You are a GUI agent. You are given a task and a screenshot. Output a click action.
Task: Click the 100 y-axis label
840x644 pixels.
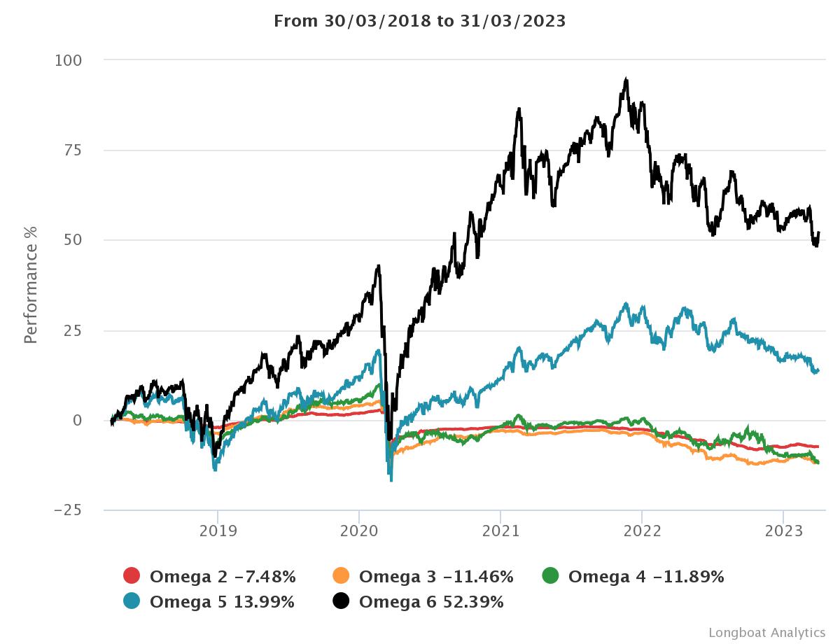click(x=69, y=61)
